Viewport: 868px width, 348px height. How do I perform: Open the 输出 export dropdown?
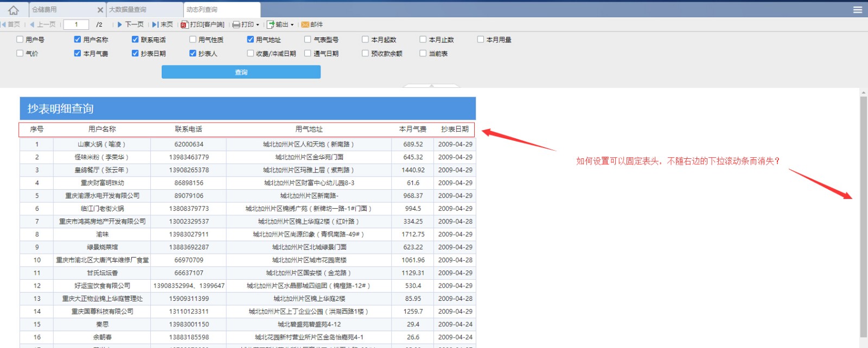click(x=280, y=24)
